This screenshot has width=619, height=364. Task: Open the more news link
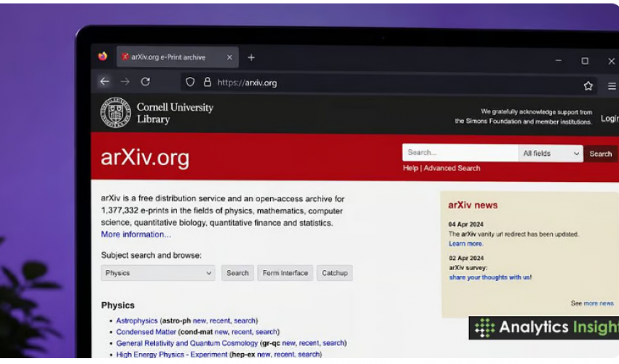tap(599, 303)
